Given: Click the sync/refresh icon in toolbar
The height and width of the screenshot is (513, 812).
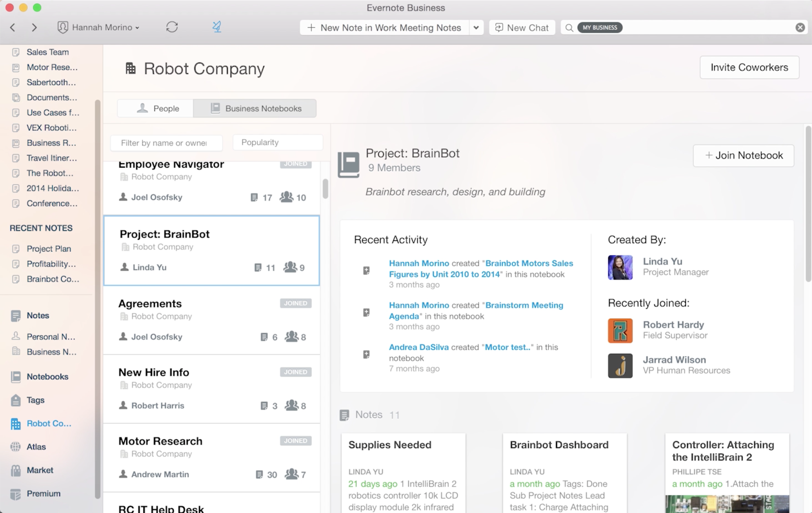Looking at the screenshot, I should point(172,27).
